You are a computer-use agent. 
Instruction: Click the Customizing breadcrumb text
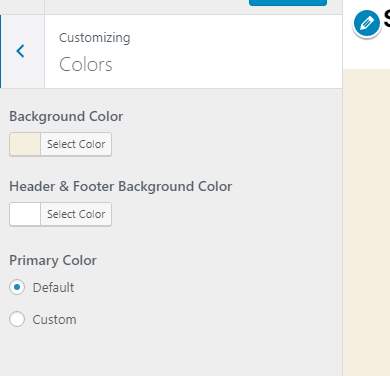point(95,38)
